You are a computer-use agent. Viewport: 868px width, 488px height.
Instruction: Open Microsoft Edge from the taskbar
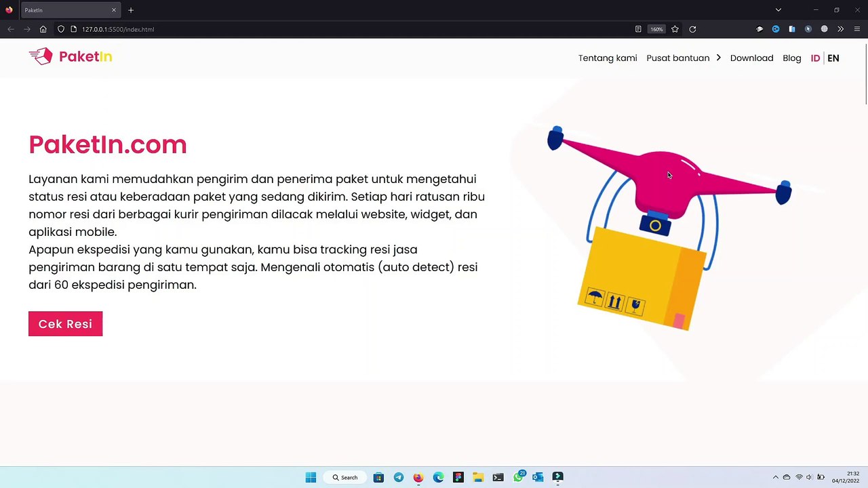(x=438, y=477)
